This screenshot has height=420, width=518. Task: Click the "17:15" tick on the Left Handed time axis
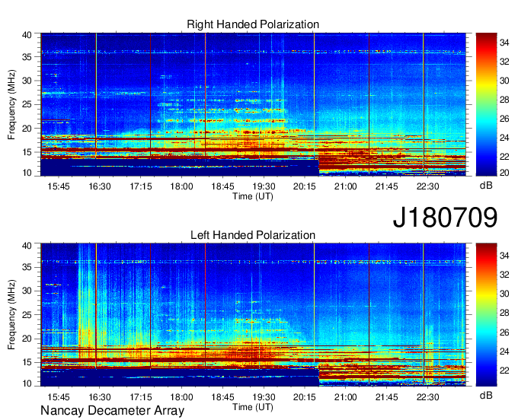(140, 396)
